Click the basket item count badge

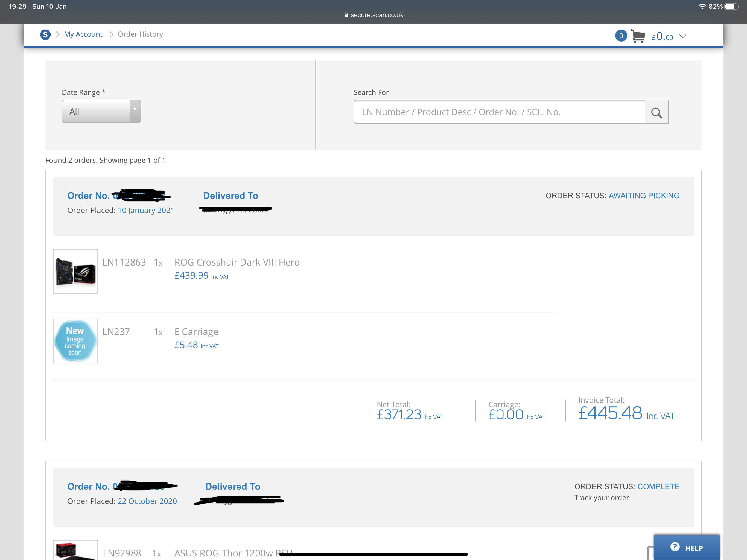[x=621, y=36]
